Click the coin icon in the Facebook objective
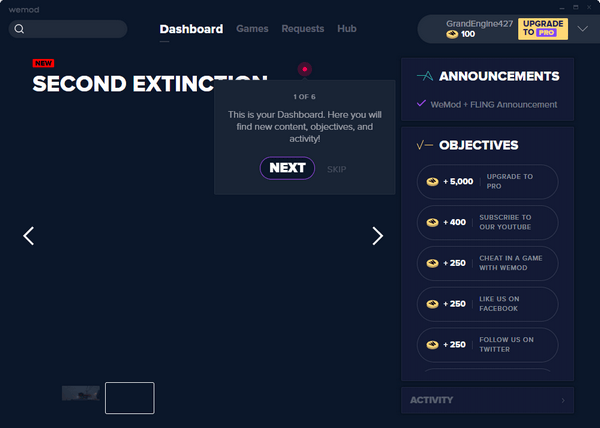600x428 pixels. [x=432, y=304]
